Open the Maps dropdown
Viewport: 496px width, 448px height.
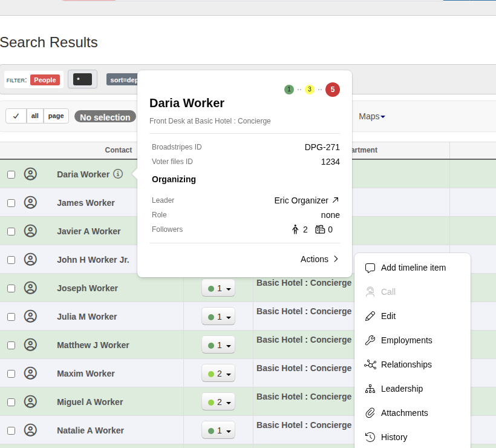click(371, 116)
